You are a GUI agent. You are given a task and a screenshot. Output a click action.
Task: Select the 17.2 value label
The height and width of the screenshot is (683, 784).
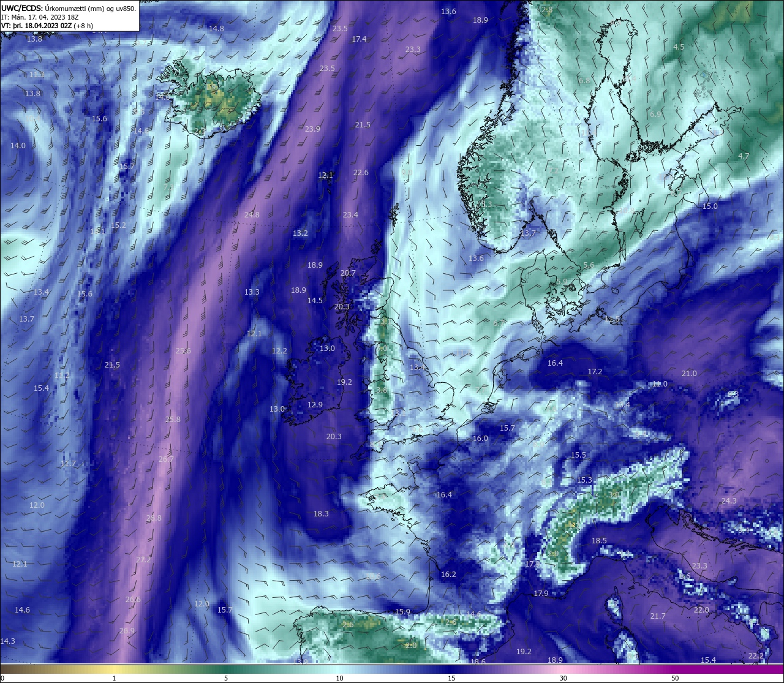click(595, 371)
